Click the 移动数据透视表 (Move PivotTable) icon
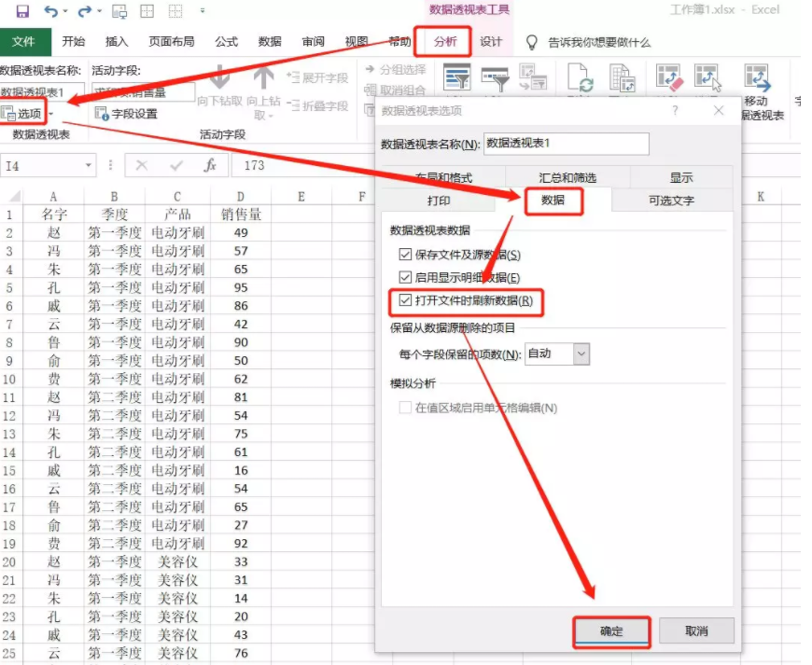The height and width of the screenshot is (665, 812). click(757, 77)
